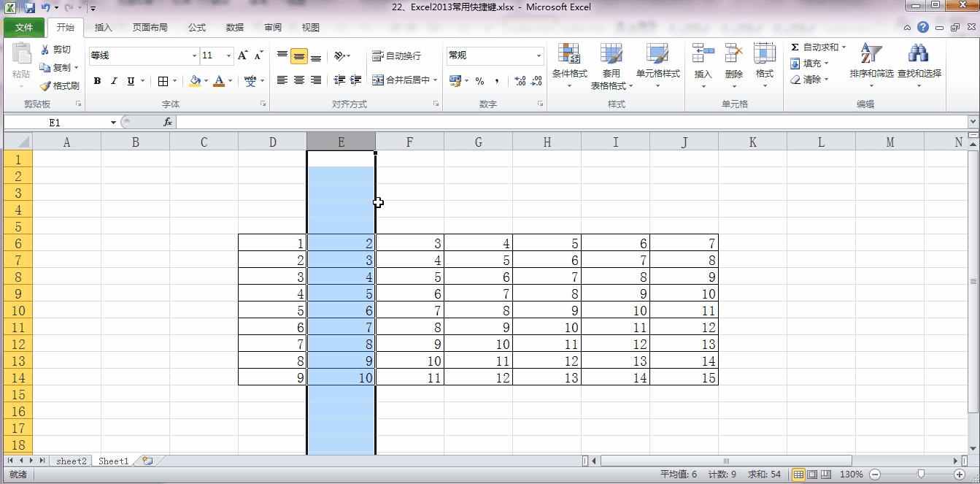Screen dimensions: 980x484
Task: Switch to 公式 Formulas tab
Action: click(197, 28)
